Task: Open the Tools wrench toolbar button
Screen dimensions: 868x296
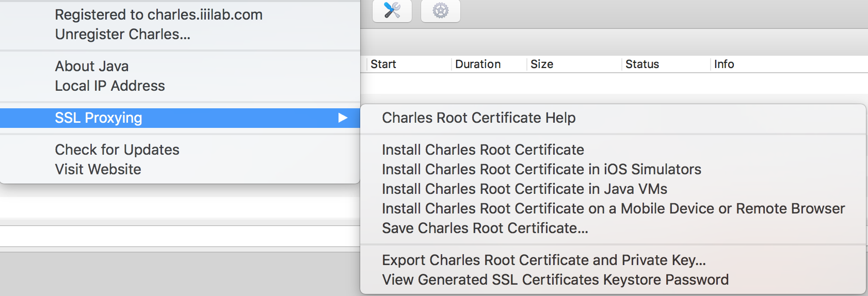Action: point(392,10)
